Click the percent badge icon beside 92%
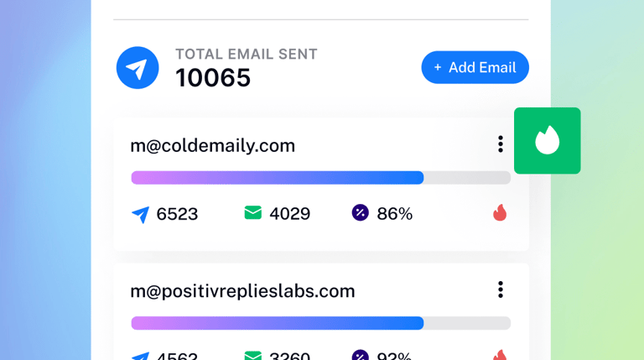644x360 pixels. click(x=361, y=355)
